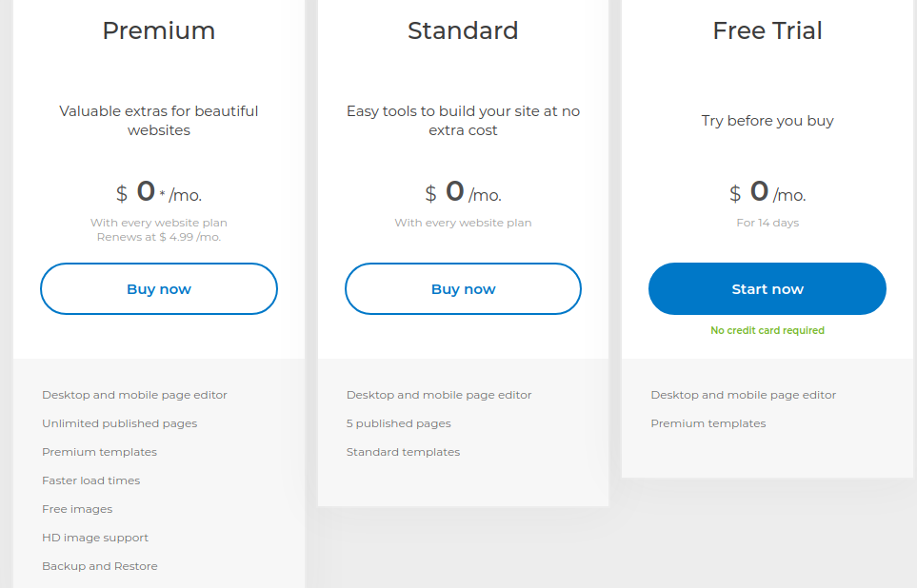Click "Unlimited published pages" feature
This screenshot has width=917, height=588.
click(120, 423)
